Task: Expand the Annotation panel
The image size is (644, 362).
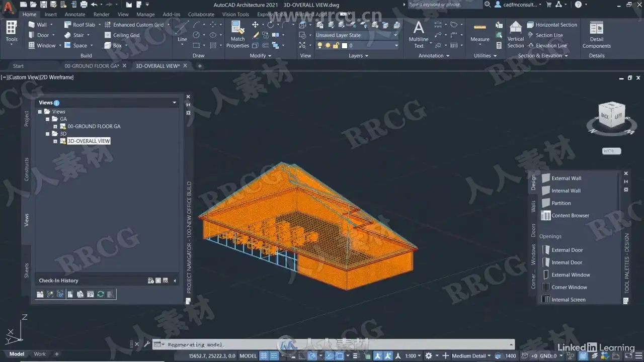Action: 434,56
